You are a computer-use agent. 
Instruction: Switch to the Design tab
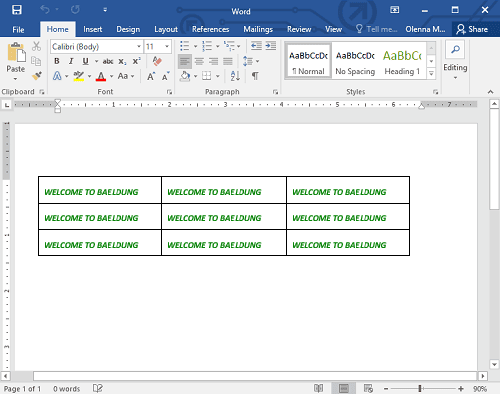128,30
